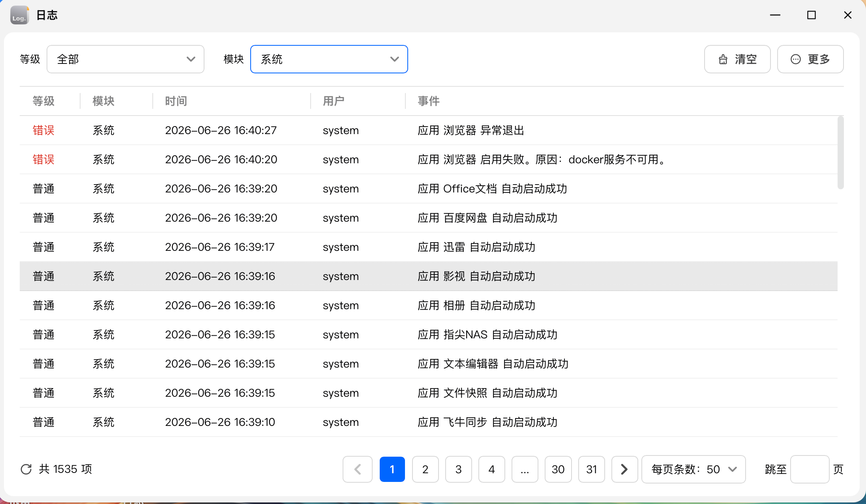Click the 错误 level at 16:40:27
Screen dimensions: 866x504
[x=43, y=130]
